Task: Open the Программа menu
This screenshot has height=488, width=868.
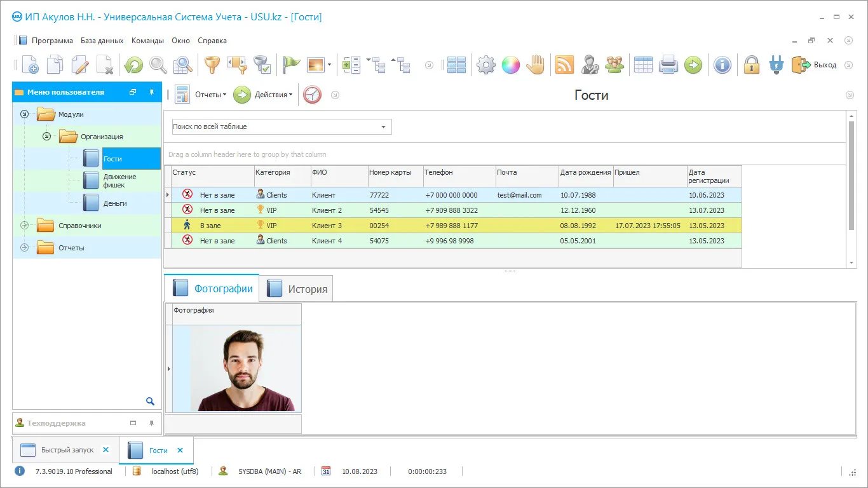Action: tap(52, 40)
